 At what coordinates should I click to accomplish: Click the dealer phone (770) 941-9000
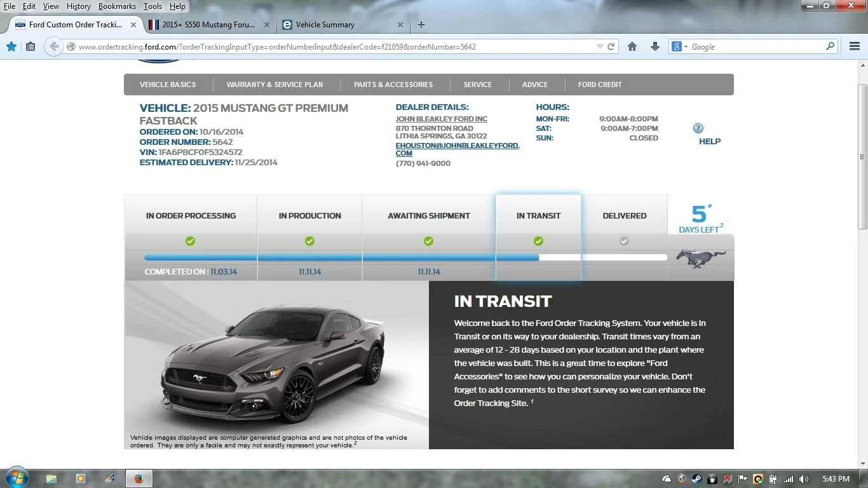click(x=423, y=163)
